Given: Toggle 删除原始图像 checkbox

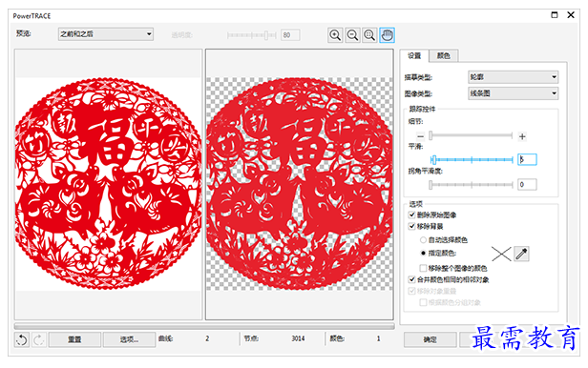Looking at the screenshot, I should point(411,215).
